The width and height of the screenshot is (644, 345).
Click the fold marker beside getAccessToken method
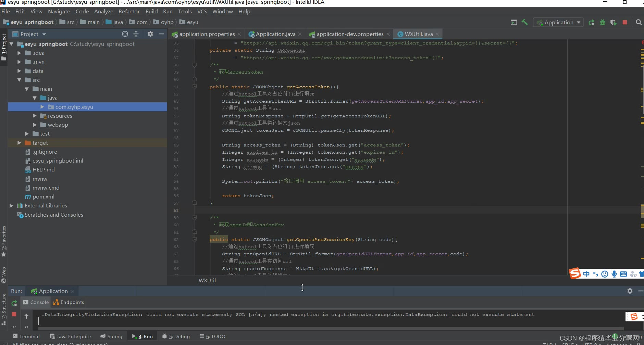(x=195, y=87)
